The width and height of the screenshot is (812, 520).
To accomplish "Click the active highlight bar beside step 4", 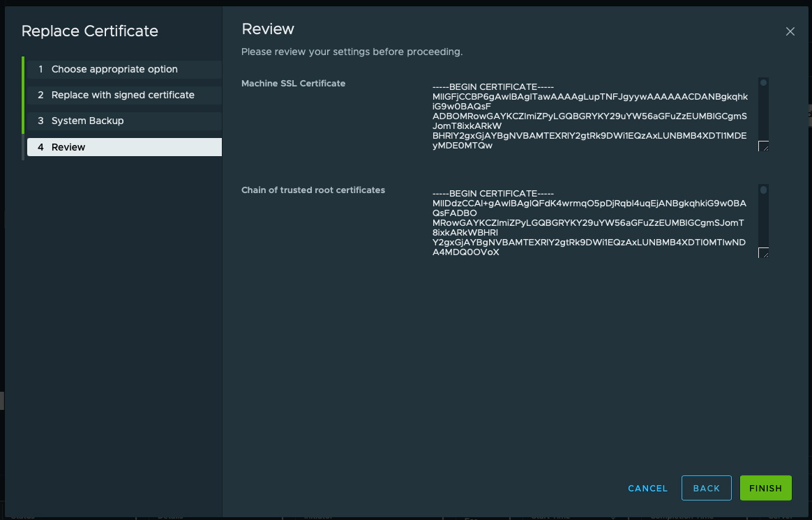I will click(x=23, y=147).
